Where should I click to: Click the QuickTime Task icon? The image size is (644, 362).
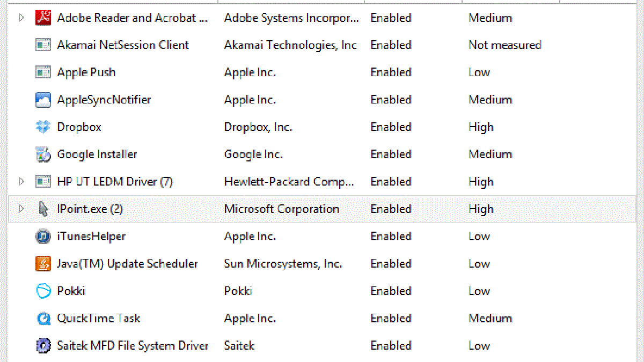[x=43, y=319]
